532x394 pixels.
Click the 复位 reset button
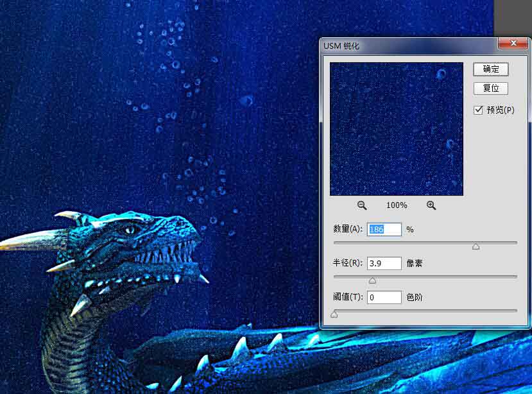490,89
